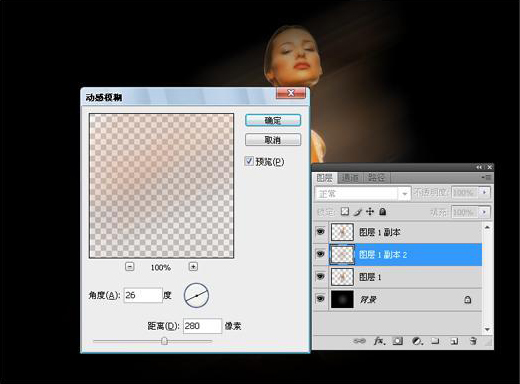Screen dimensions: 520x384
Task: Hide the 图层 1 副本 2 layer
Action: pos(320,254)
